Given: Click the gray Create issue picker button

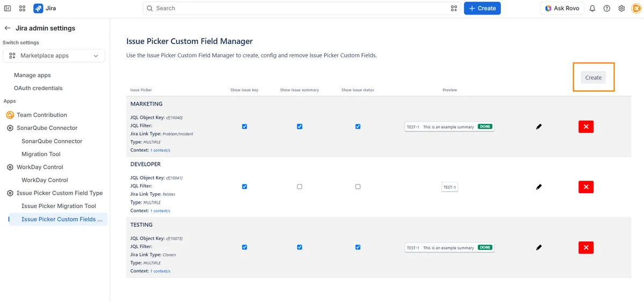Looking at the screenshot, I should point(593,78).
